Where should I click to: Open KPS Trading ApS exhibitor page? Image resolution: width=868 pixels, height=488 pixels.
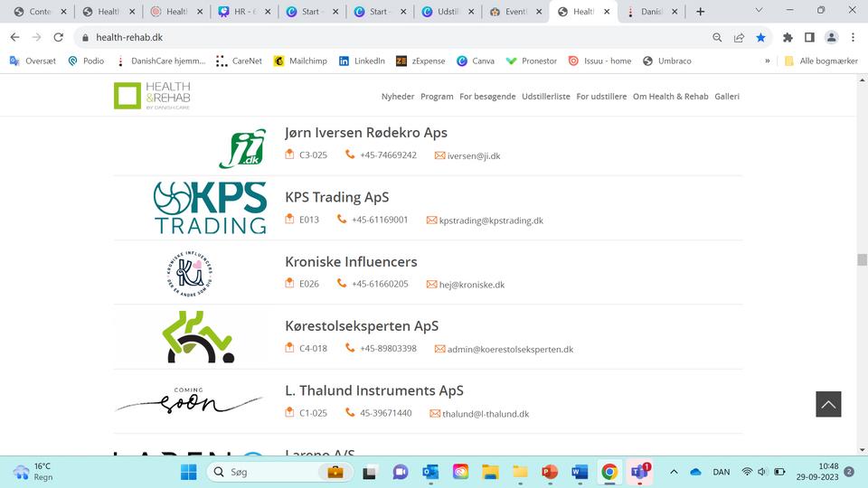[336, 198]
